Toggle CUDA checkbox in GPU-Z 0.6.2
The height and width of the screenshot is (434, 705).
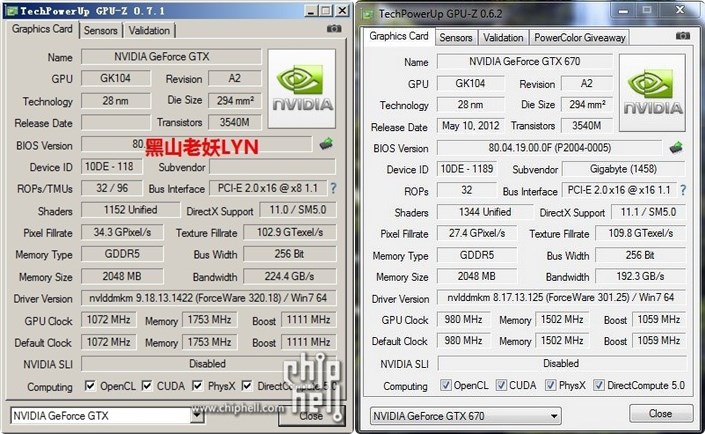tap(501, 385)
